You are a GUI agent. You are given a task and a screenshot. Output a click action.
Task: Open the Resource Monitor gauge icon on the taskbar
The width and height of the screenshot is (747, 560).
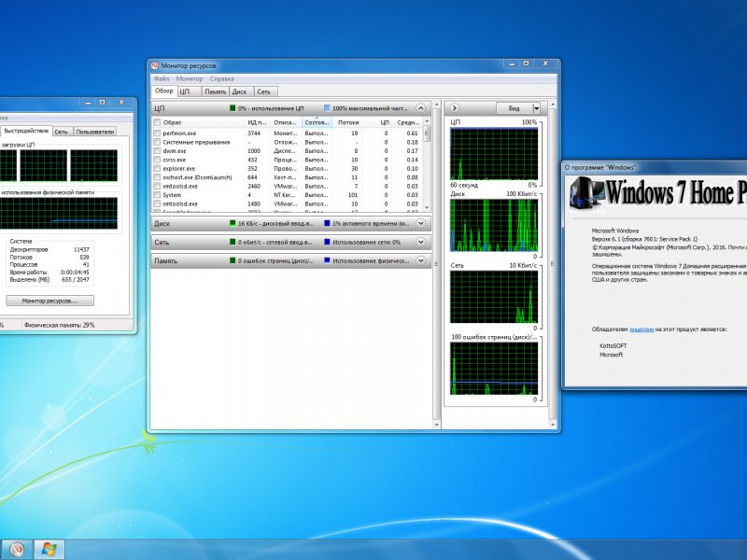coord(16,549)
